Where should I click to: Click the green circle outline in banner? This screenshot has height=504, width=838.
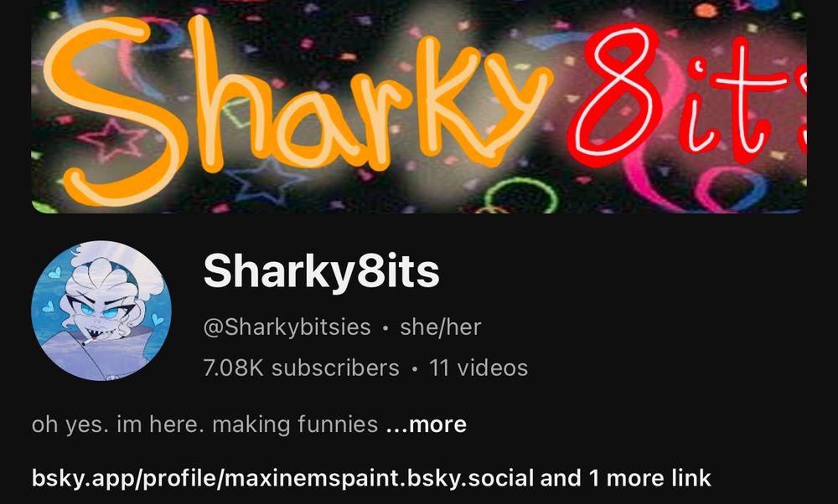click(521, 195)
